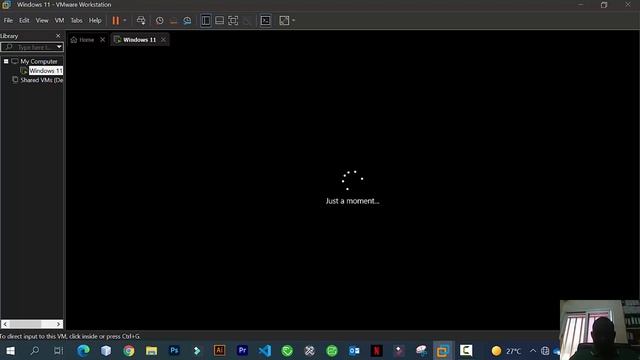Close the Windows 11 tab
Viewport: 640px width, 360px height.
tap(163, 40)
